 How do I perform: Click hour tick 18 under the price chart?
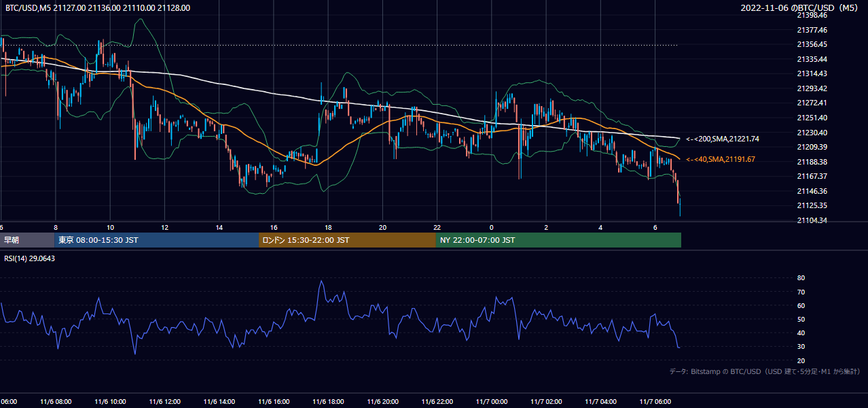pos(328,226)
